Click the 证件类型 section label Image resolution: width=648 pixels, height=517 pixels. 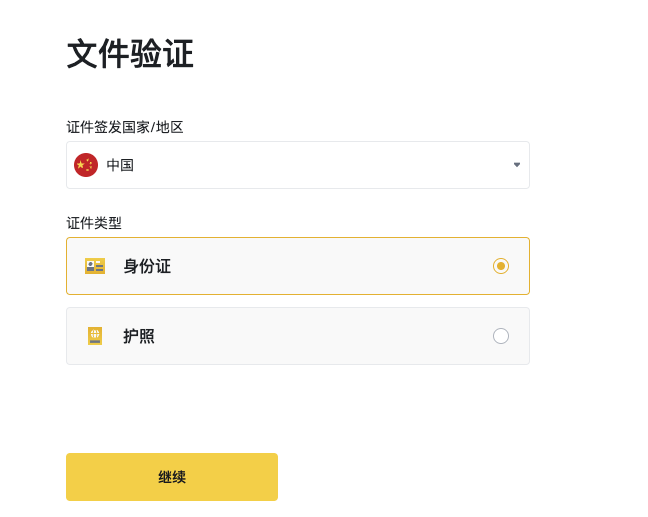(x=94, y=223)
